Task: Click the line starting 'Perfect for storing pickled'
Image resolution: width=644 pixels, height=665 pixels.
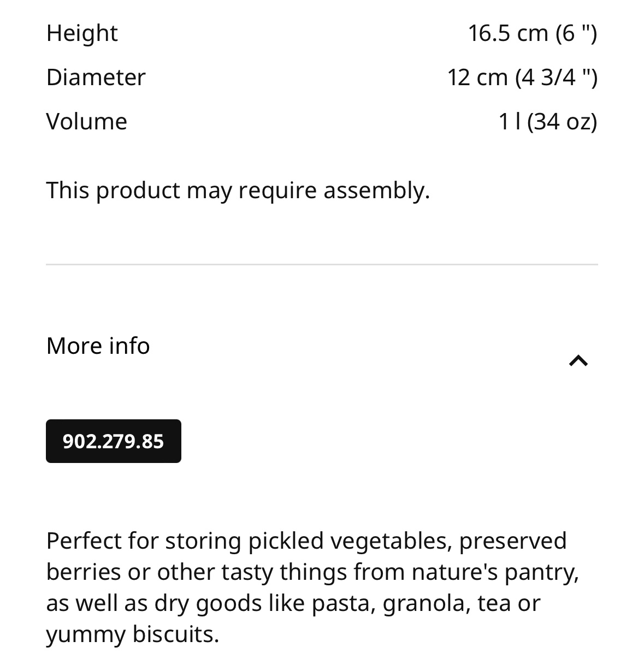Action: (x=306, y=541)
